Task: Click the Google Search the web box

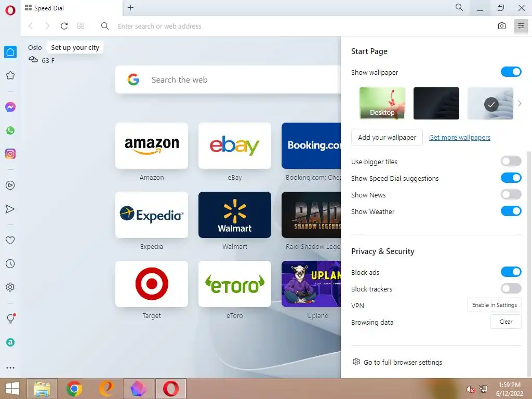Action: 228,79
